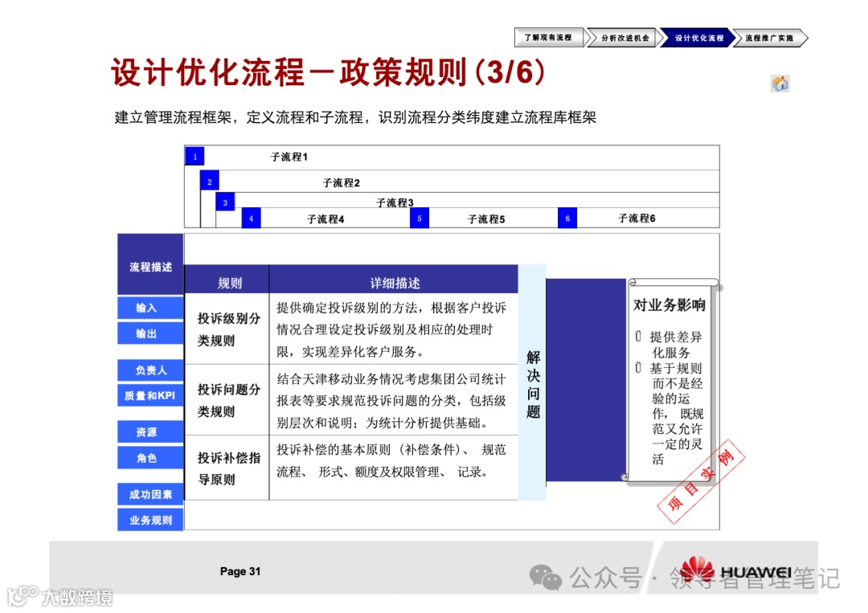
Task: Click the 质量和KPI sidebar button
Action: tap(150, 395)
